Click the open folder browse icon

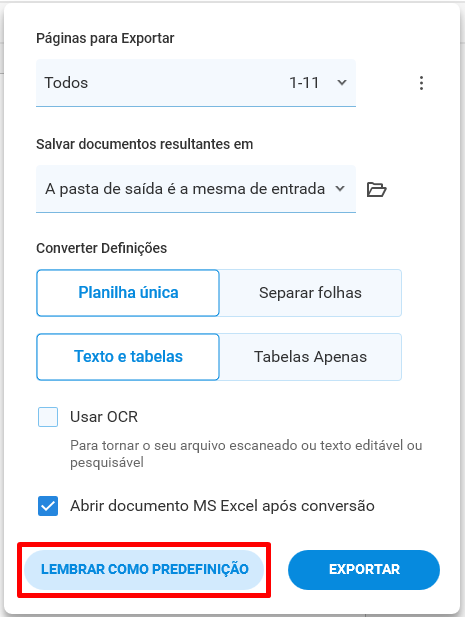click(376, 189)
